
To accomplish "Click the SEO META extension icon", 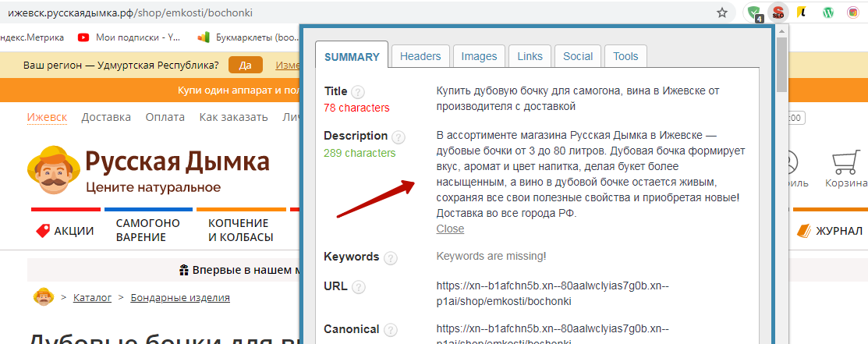I will (778, 12).
